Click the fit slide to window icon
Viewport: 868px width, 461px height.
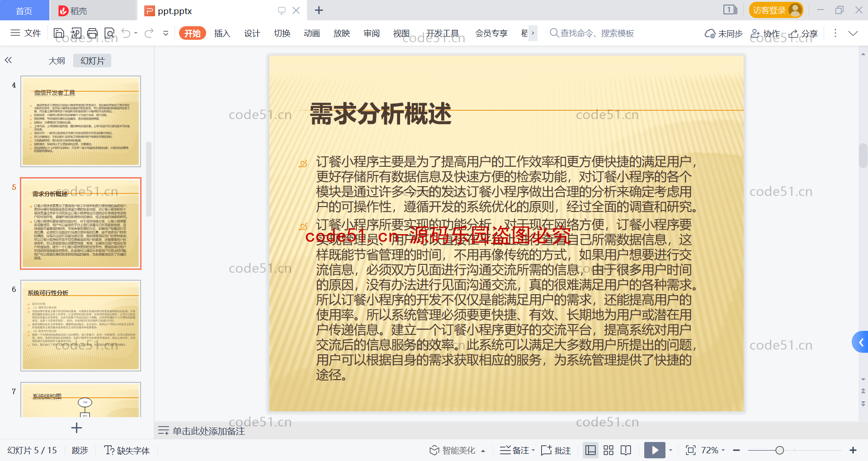[x=690, y=450]
